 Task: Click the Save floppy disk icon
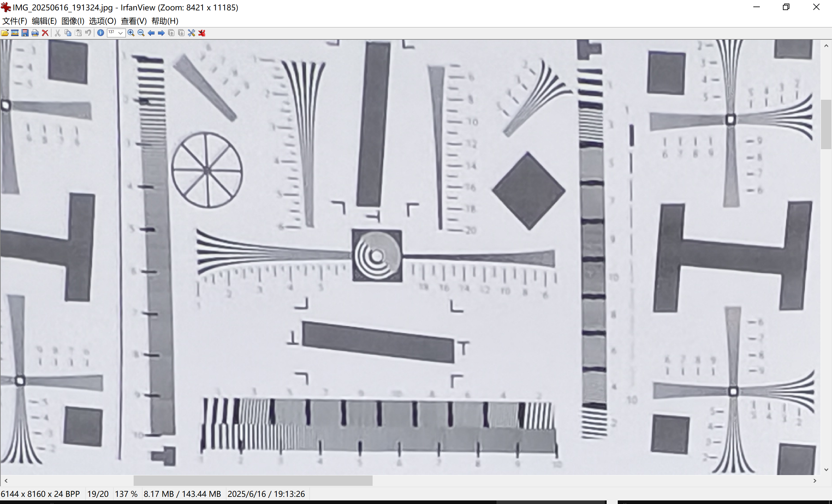25,33
